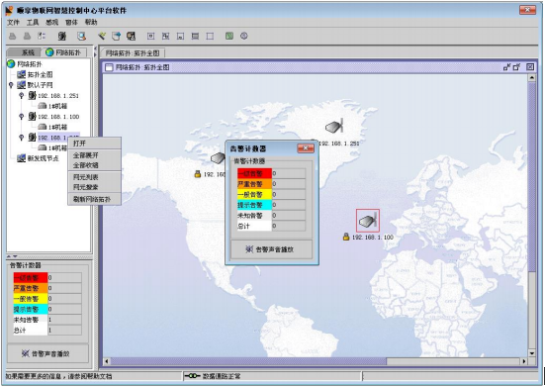The image size is (545, 388).
Task: Click the search magnifier toolbar icon
Action: pyautogui.click(x=81, y=36)
